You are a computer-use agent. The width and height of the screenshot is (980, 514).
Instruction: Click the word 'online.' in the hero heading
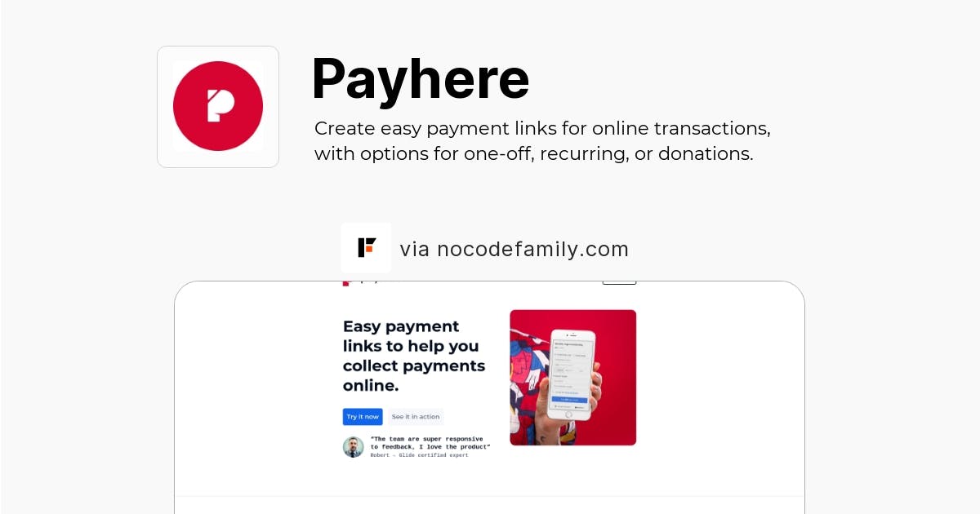click(371, 385)
